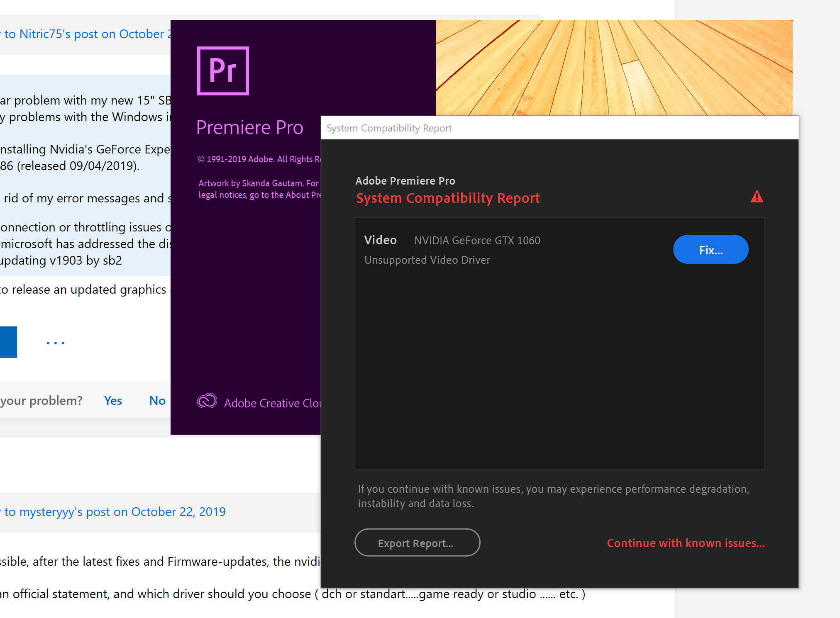Click 'Adobe Premiere Pro' heading in dialog
The width and height of the screenshot is (840, 618).
pyautogui.click(x=405, y=181)
